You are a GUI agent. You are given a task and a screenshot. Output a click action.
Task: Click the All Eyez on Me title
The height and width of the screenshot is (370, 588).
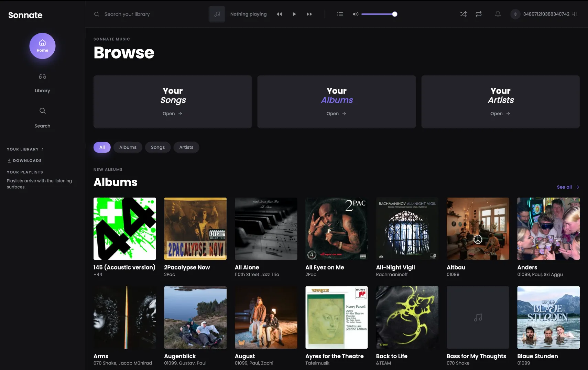pos(325,267)
